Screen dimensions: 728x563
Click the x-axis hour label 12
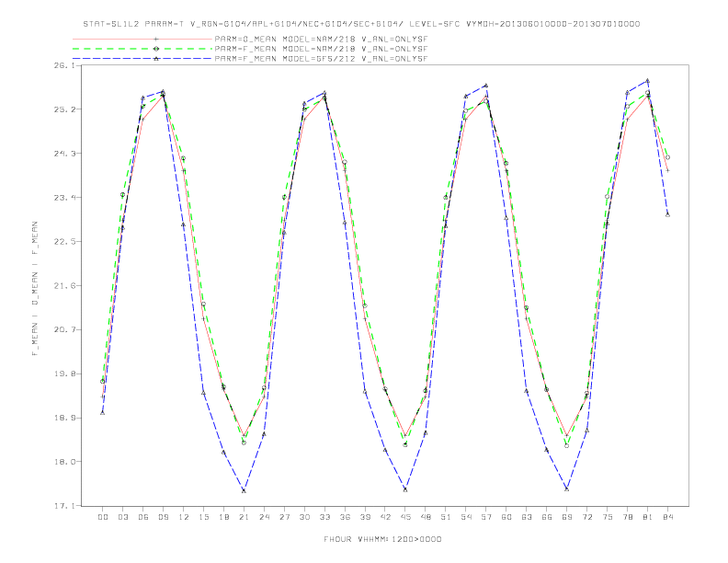pyautogui.click(x=184, y=517)
